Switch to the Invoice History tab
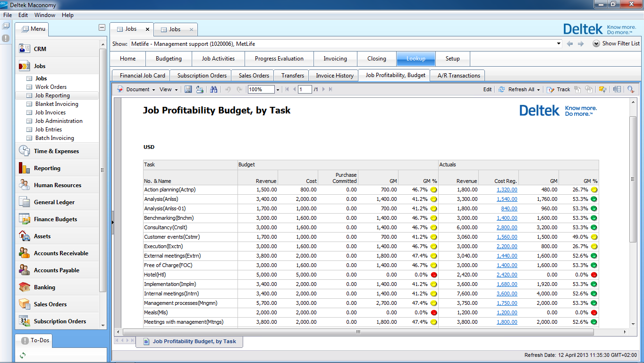 (334, 76)
